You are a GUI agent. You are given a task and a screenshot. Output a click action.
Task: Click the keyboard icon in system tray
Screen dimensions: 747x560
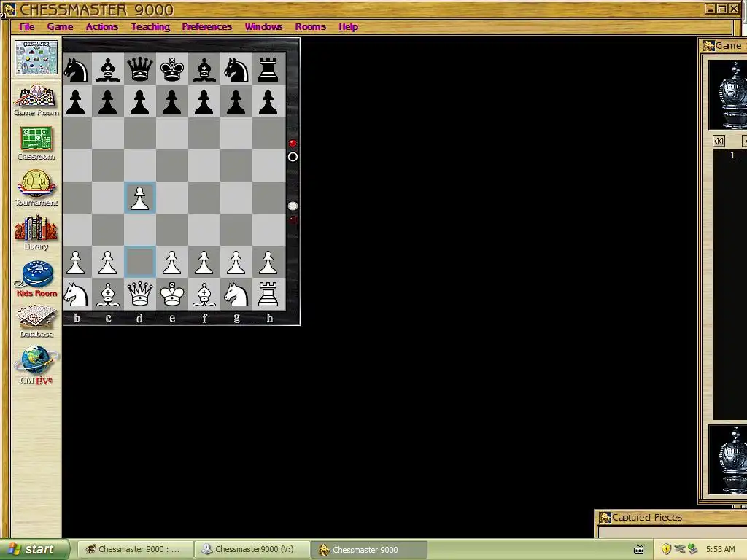639,550
